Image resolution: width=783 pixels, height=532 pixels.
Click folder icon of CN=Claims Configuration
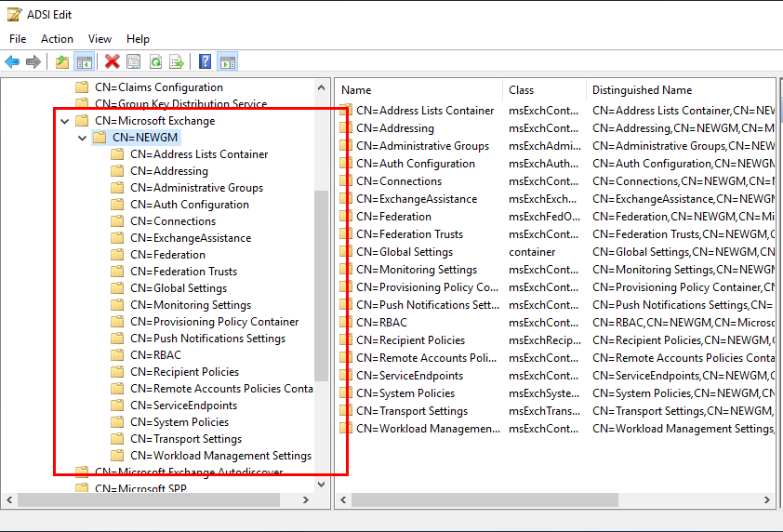(x=82, y=87)
